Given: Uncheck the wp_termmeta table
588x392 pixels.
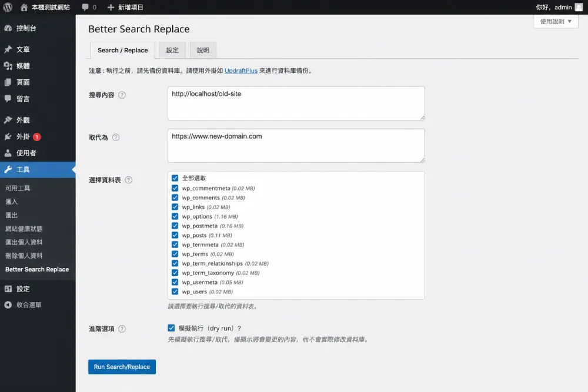Looking at the screenshot, I should (x=175, y=244).
